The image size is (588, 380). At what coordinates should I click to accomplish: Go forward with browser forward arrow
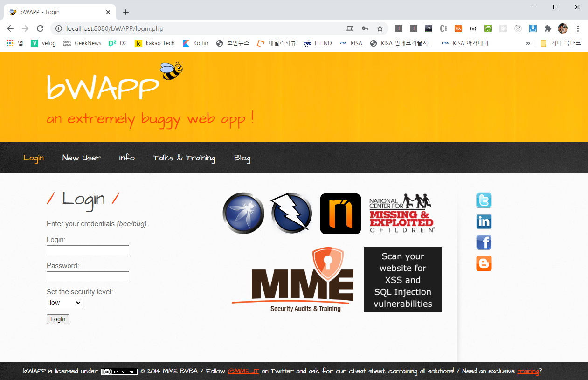25,28
